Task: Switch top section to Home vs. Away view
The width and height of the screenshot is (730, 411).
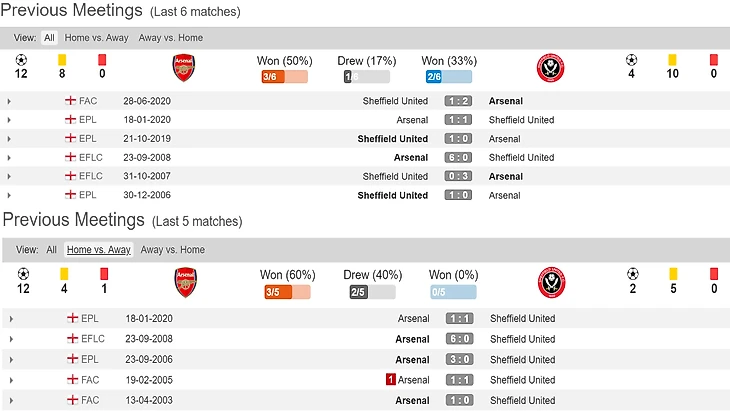Action: [98, 38]
